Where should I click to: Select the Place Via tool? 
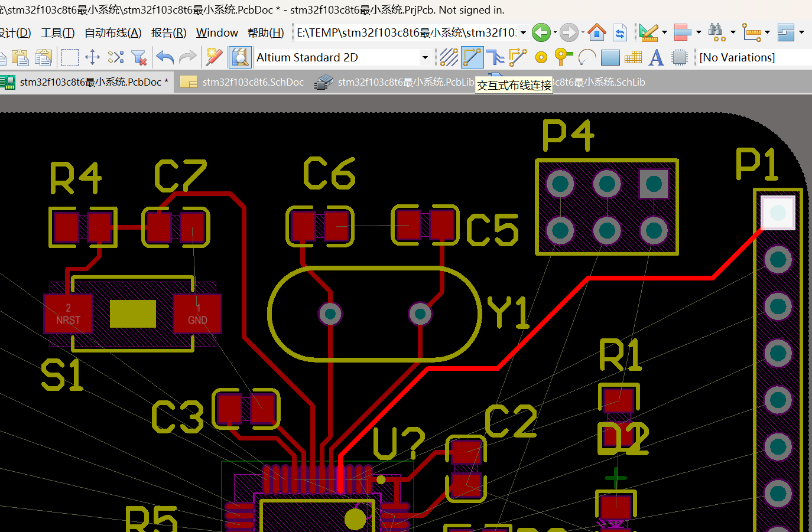(563, 57)
